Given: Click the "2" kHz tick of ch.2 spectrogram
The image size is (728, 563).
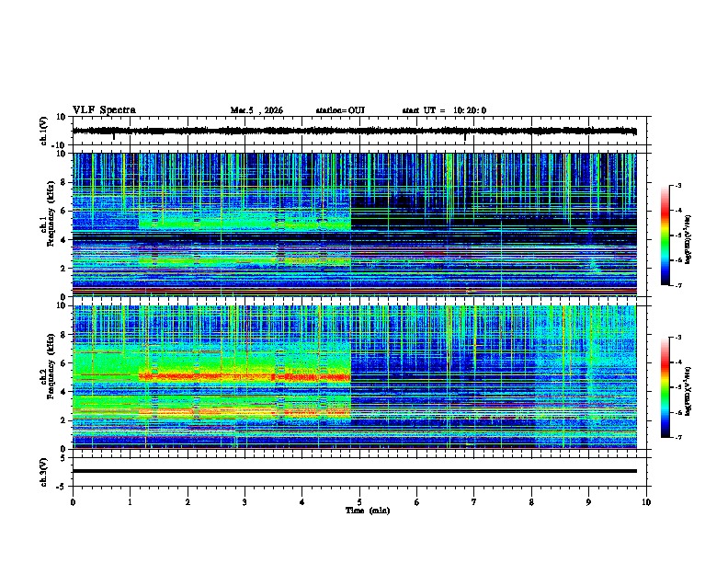Looking at the screenshot, I should [63, 420].
